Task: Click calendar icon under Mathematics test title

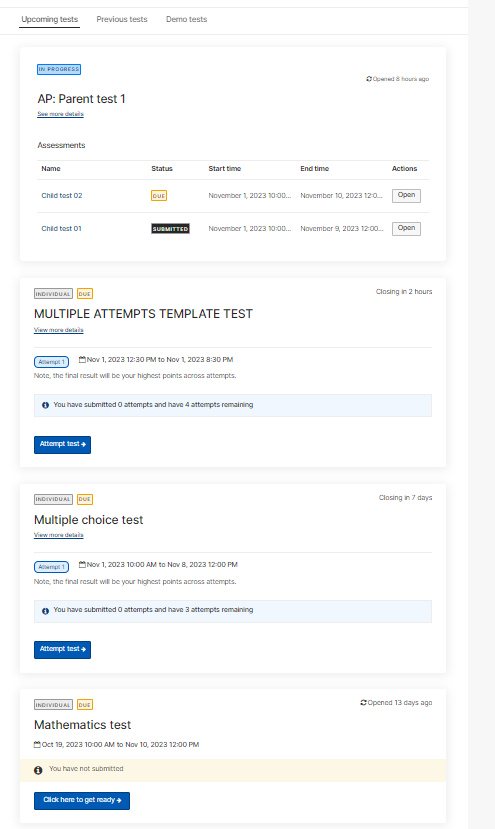Action: tap(37, 744)
